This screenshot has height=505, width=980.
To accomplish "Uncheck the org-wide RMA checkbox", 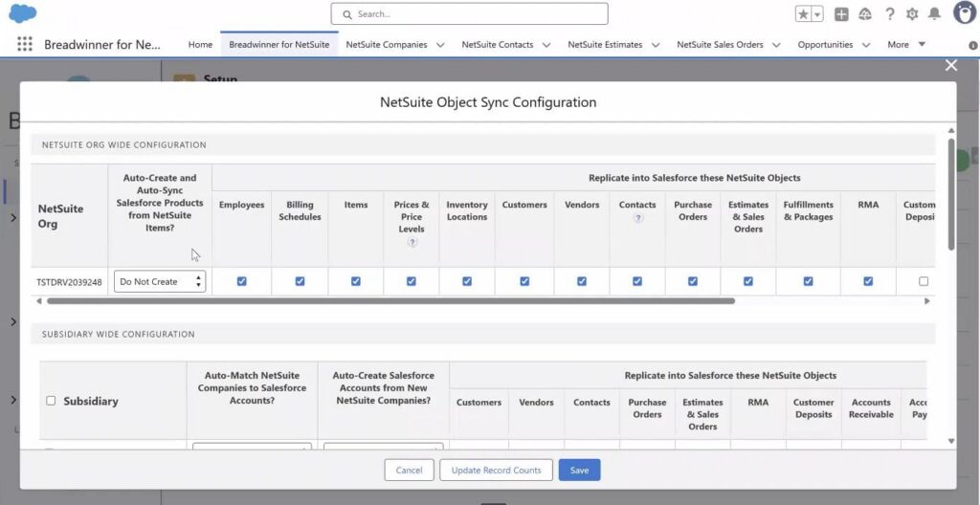I will 868,281.
